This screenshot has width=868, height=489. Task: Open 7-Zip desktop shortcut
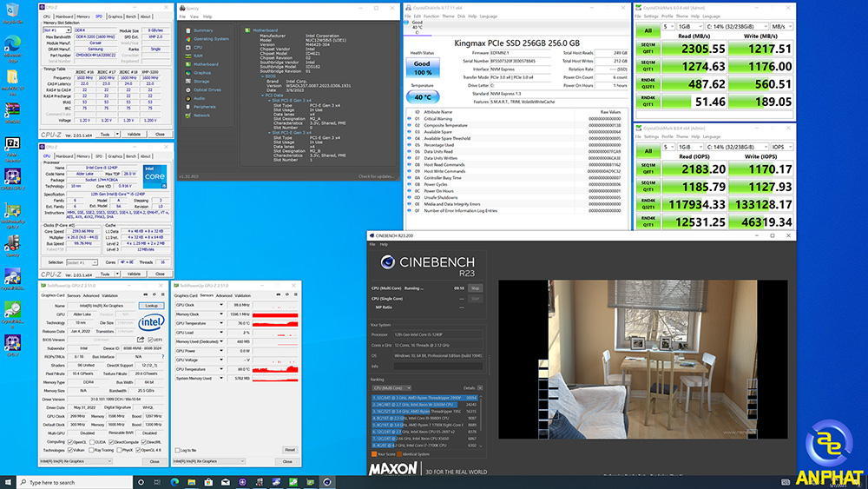click(12, 149)
